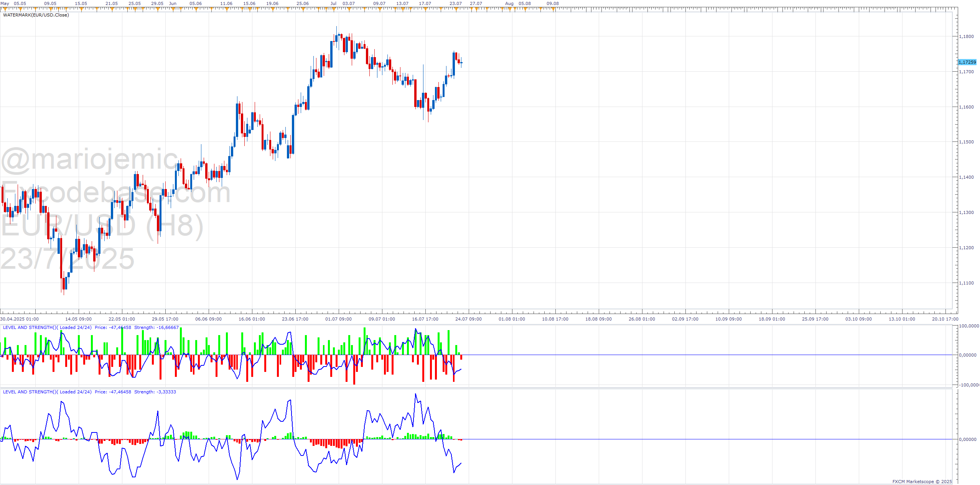Click the 29.05 17:00 time label

pos(165,319)
